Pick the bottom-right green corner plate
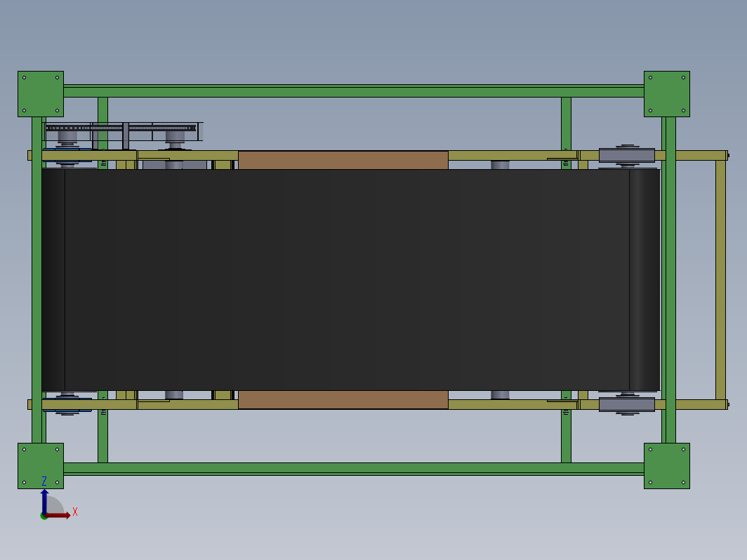The image size is (747, 560). tap(667, 466)
